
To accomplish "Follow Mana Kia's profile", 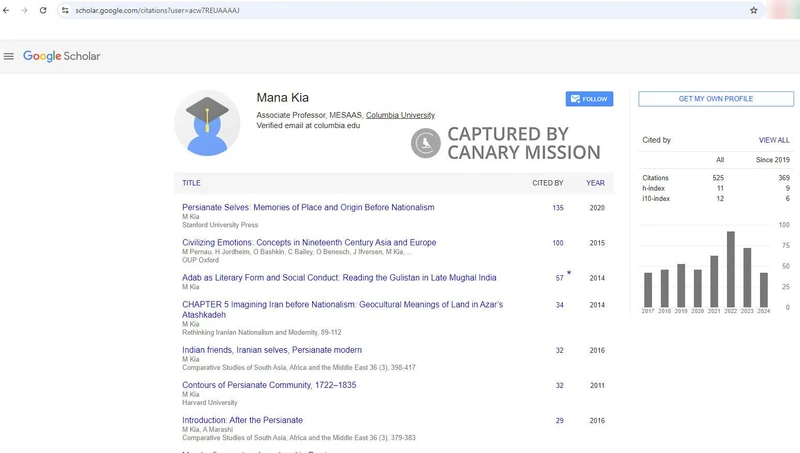I will click(589, 99).
